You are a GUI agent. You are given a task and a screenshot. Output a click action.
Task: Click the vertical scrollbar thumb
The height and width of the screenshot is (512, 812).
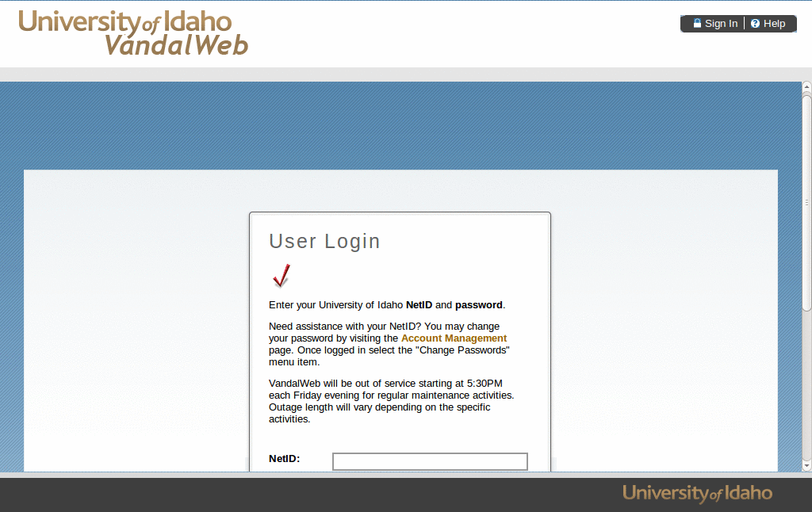click(806, 202)
